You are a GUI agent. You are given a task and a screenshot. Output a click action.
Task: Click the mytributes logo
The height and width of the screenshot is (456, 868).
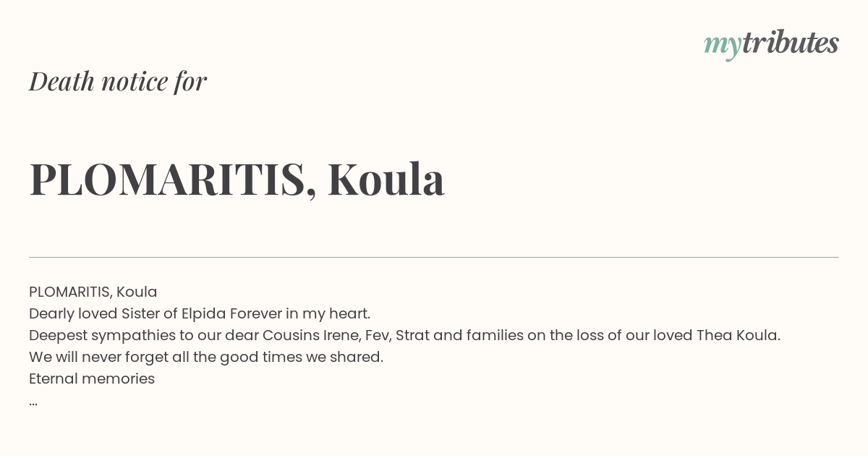point(771,44)
